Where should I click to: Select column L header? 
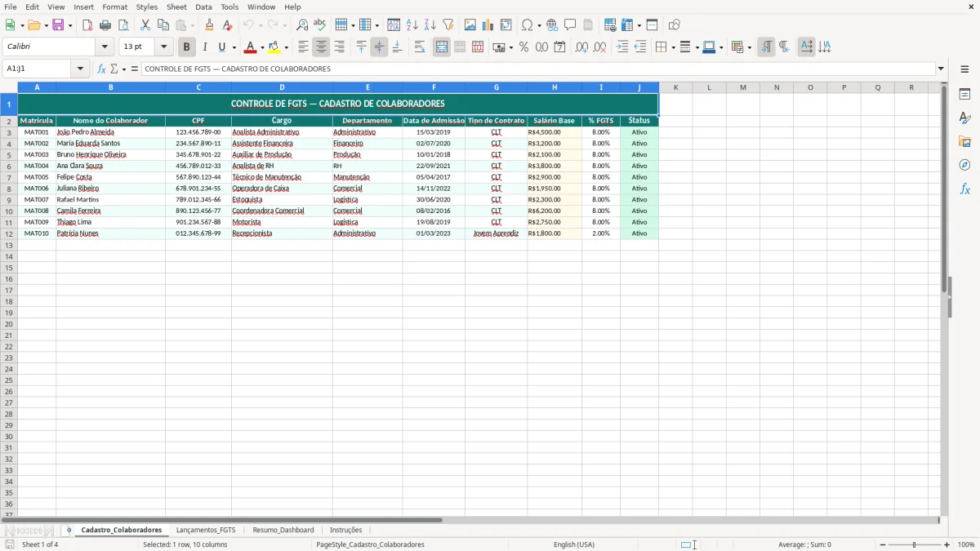click(x=709, y=87)
